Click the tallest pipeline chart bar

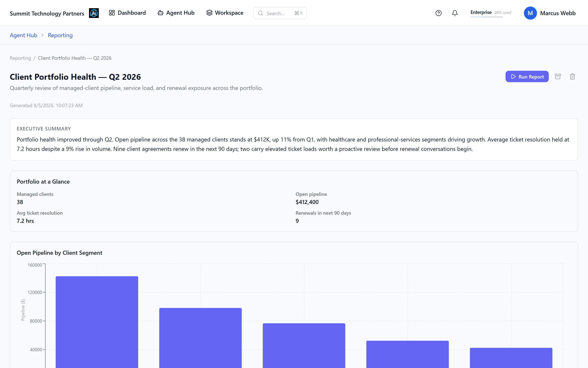pyautogui.click(x=97, y=322)
